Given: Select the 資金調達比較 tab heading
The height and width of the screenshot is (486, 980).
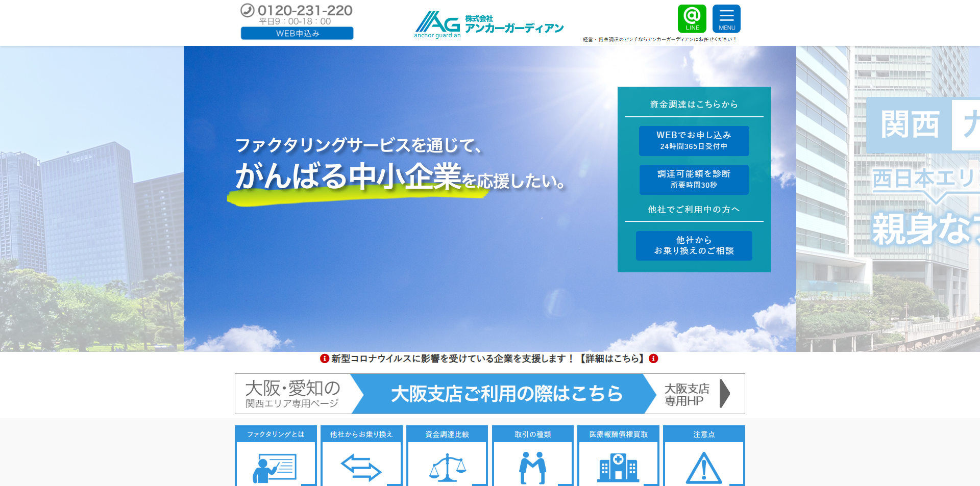Looking at the screenshot, I should [x=447, y=434].
